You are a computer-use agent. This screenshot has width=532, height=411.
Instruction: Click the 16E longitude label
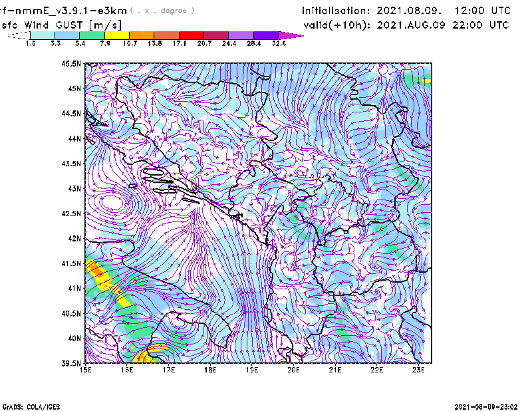click(x=127, y=370)
